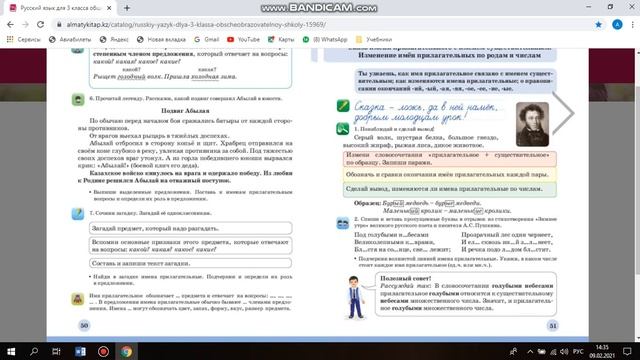This screenshot has width=640, height=360.
Task: Open the Chrome profile avatar
Action: tap(617, 24)
